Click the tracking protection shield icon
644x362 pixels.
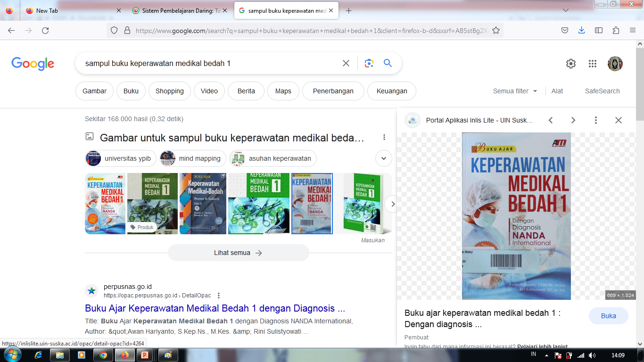(114, 30)
